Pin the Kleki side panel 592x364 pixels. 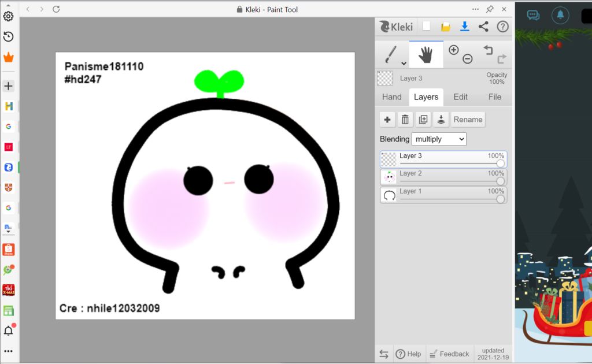(x=490, y=9)
